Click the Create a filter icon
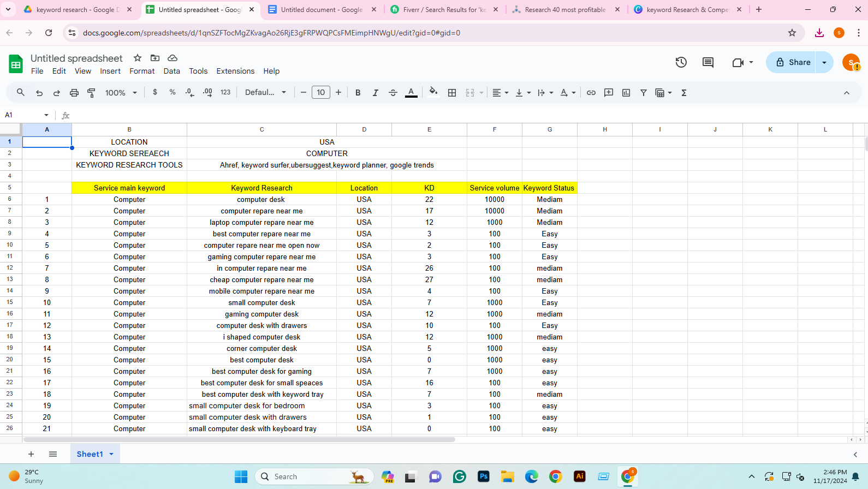This screenshot has height=489, width=868. click(644, 93)
